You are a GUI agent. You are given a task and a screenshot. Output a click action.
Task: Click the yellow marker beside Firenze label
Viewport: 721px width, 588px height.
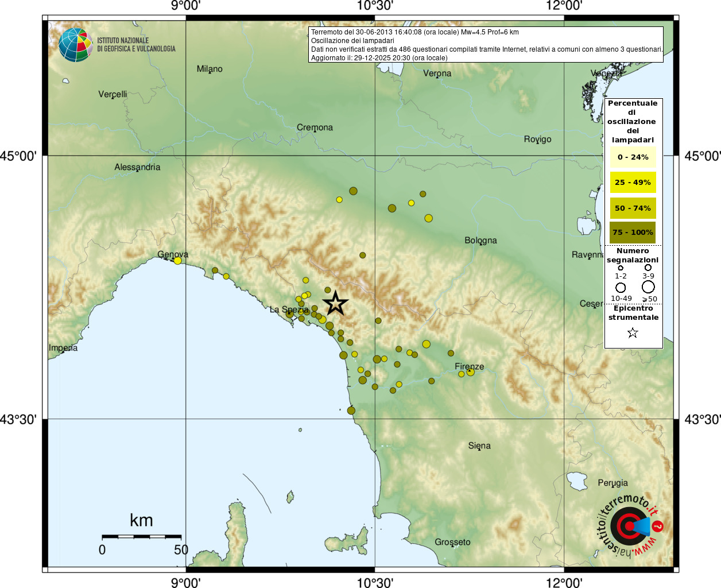(x=470, y=372)
